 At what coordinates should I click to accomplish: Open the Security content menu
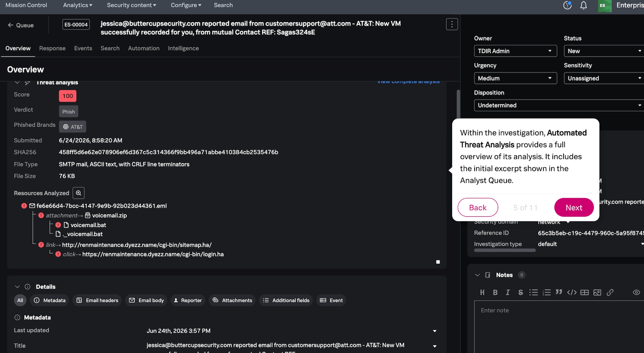click(x=131, y=5)
